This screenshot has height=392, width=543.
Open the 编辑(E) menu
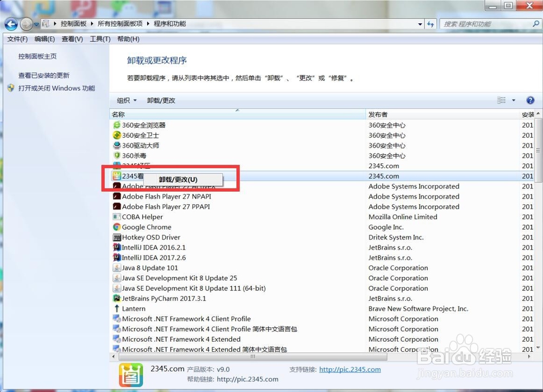(x=45, y=39)
